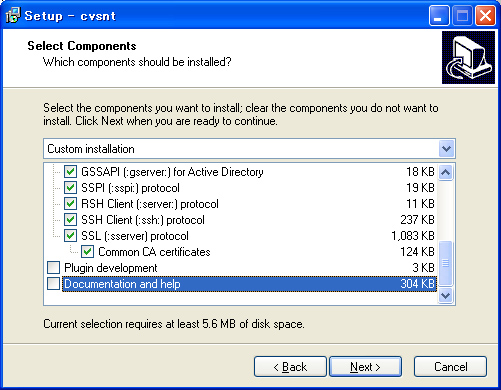Close the Setup window

(x=485, y=16)
